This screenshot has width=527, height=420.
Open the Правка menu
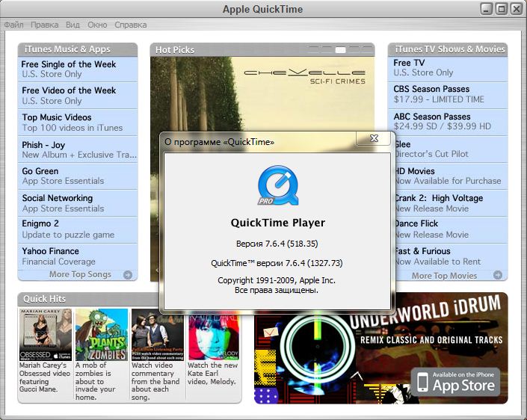[x=44, y=25]
